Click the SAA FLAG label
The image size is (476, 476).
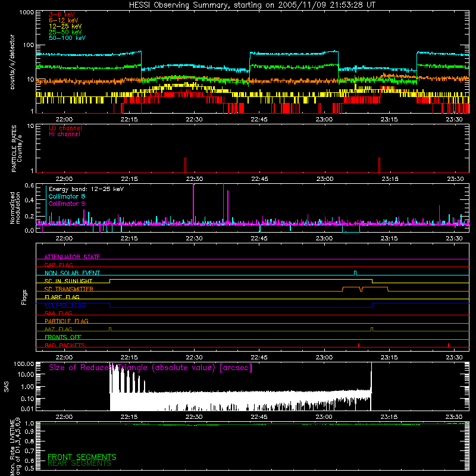pyautogui.click(x=58, y=313)
